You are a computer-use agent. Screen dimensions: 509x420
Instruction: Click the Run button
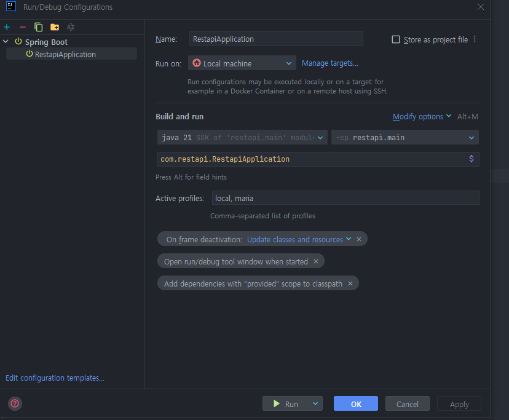tap(285, 404)
